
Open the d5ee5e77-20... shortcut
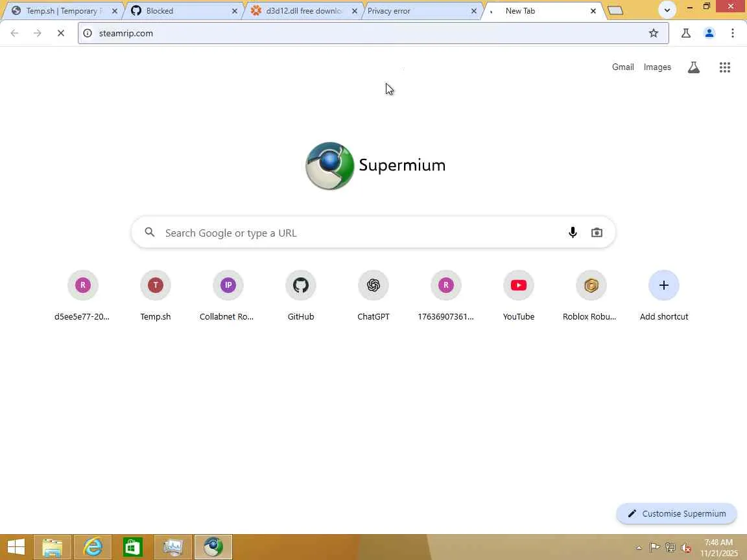82,296
